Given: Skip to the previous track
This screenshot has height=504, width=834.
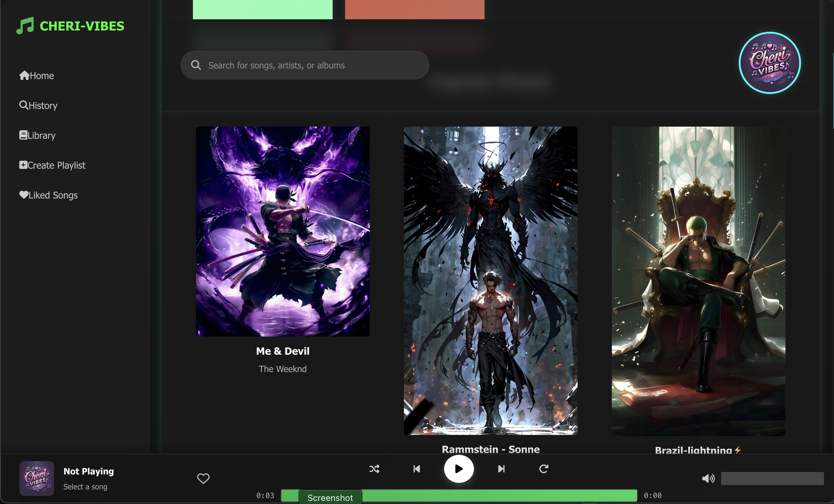Looking at the screenshot, I should pyautogui.click(x=416, y=469).
